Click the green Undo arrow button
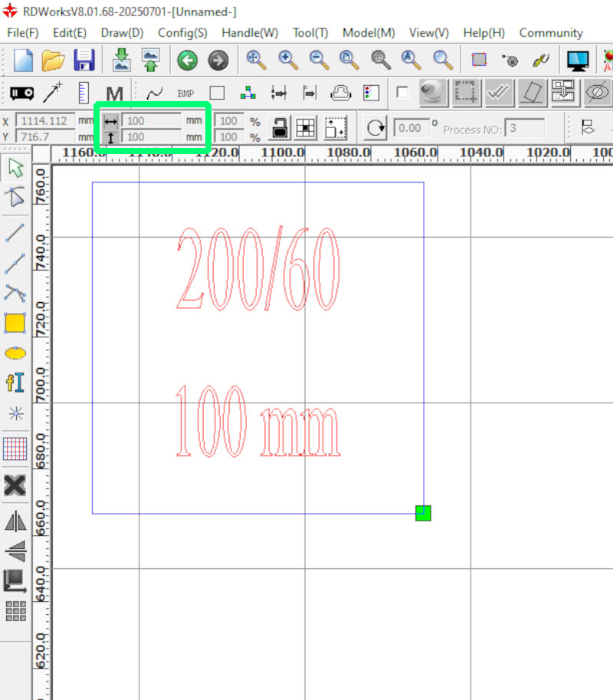The image size is (613, 700). click(x=188, y=61)
